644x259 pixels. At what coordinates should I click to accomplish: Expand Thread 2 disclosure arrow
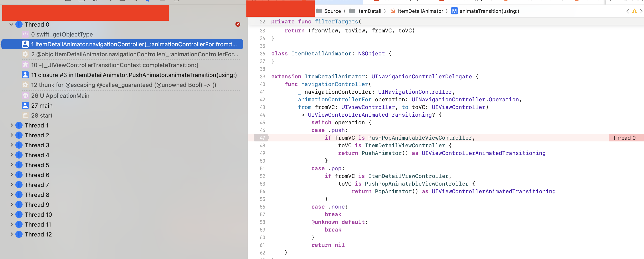12,135
